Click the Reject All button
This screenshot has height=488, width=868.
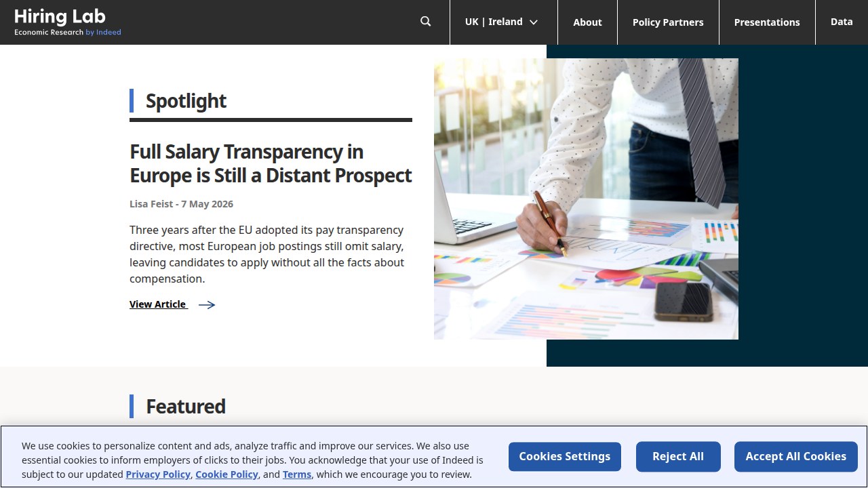(x=678, y=457)
